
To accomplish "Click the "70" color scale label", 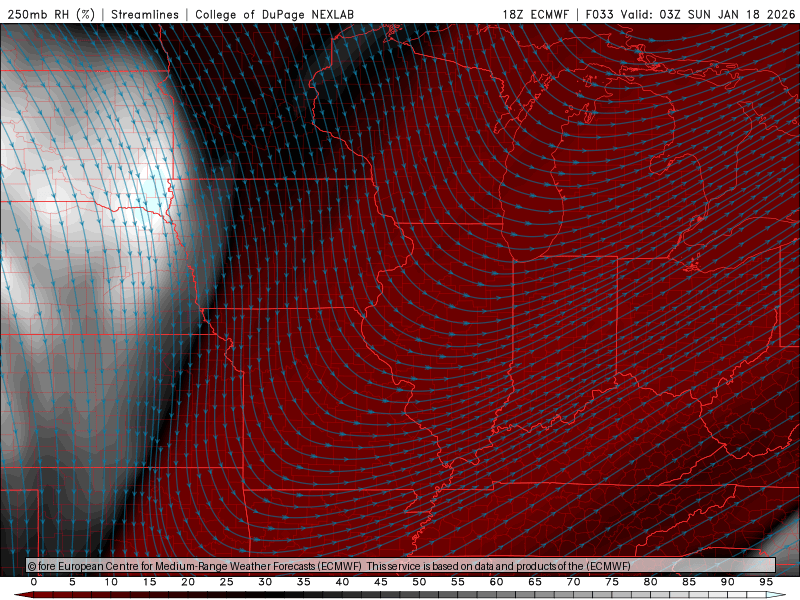I will [x=573, y=582].
